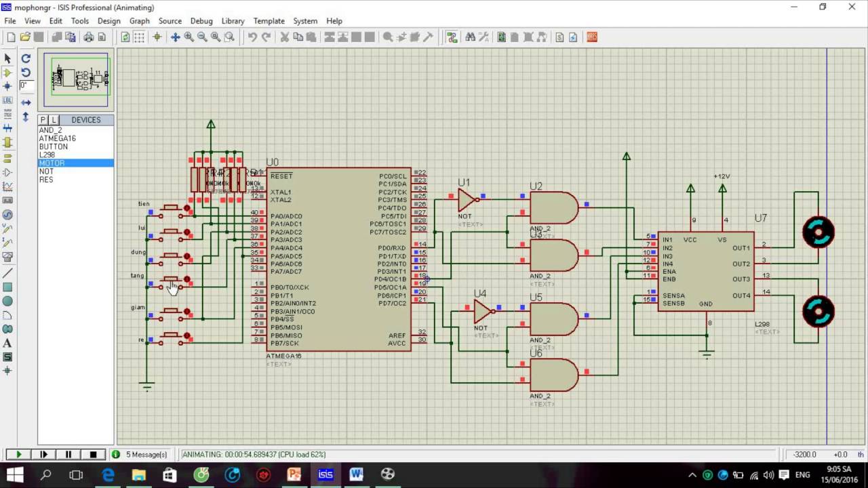Rotate clockwise using rotation icon
Viewport: 868px width, 488px height.
click(26, 59)
